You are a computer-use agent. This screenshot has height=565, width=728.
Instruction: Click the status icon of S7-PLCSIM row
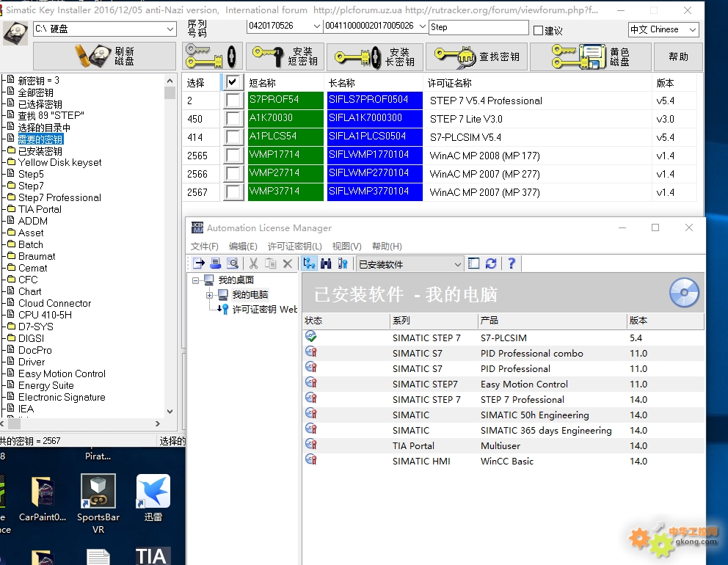pos(311,337)
